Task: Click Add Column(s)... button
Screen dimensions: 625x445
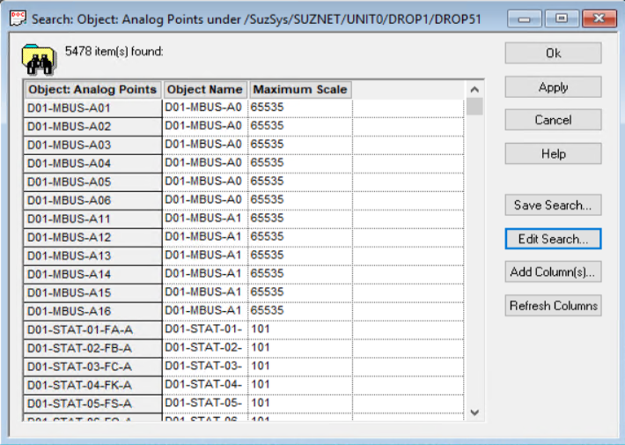Action: click(x=552, y=272)
